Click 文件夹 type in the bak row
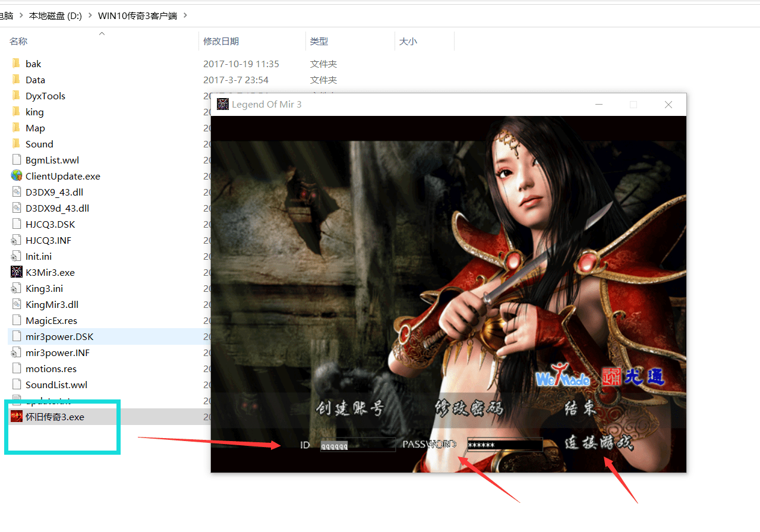 tap(323, 64)
